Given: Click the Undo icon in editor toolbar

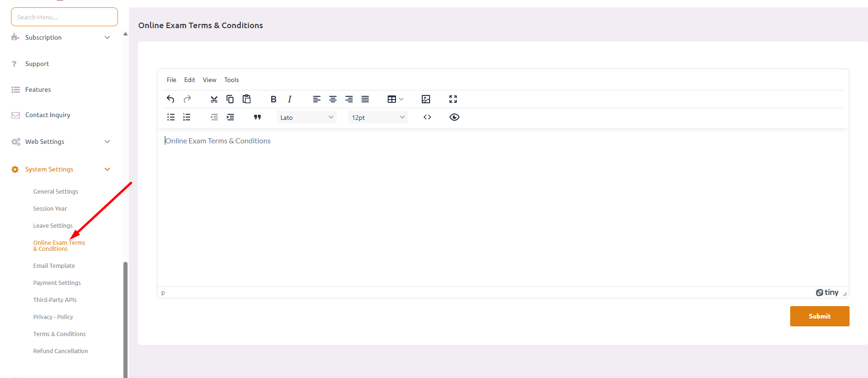Looking at the screenshot, I should [170, 99].
